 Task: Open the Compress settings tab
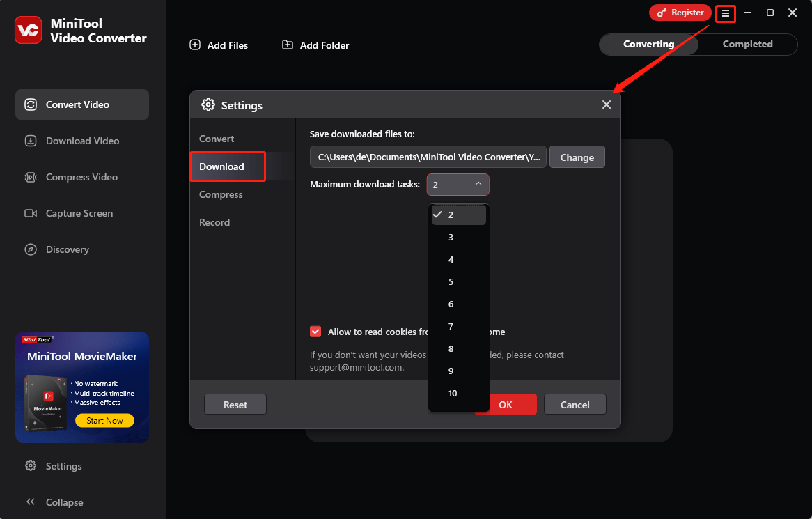[242, 194]
